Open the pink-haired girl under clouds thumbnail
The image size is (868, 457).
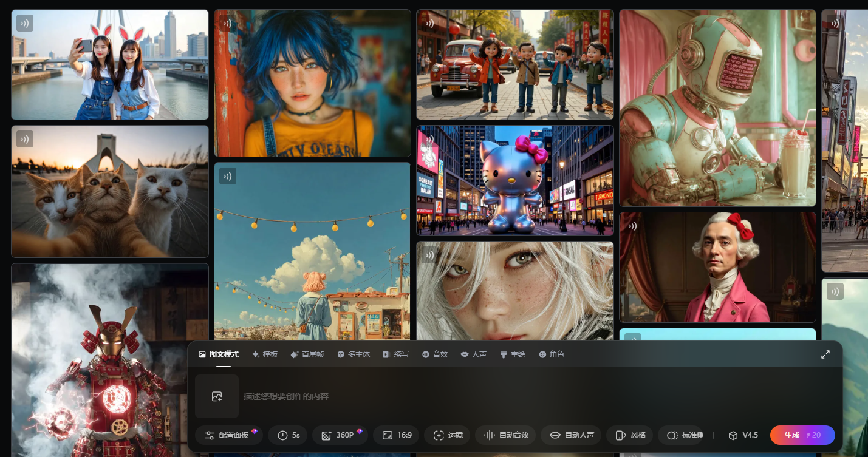(x=312, y=252)
